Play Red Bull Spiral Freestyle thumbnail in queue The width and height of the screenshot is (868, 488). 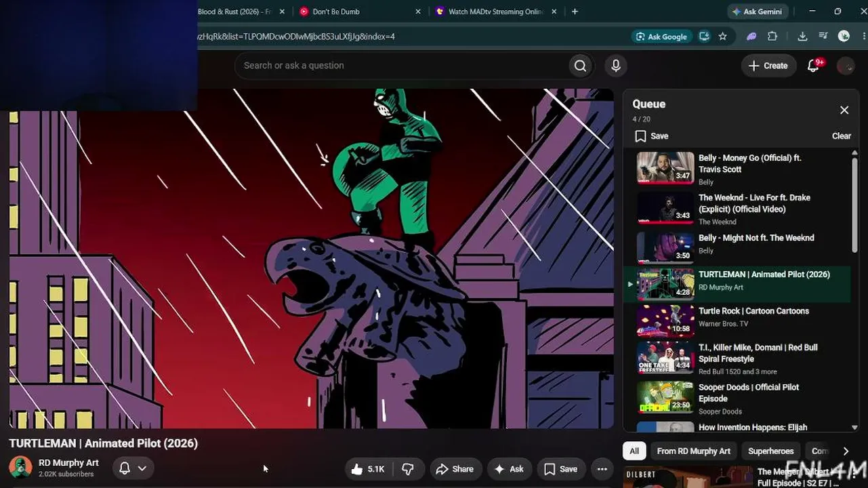tap(665, 358)
